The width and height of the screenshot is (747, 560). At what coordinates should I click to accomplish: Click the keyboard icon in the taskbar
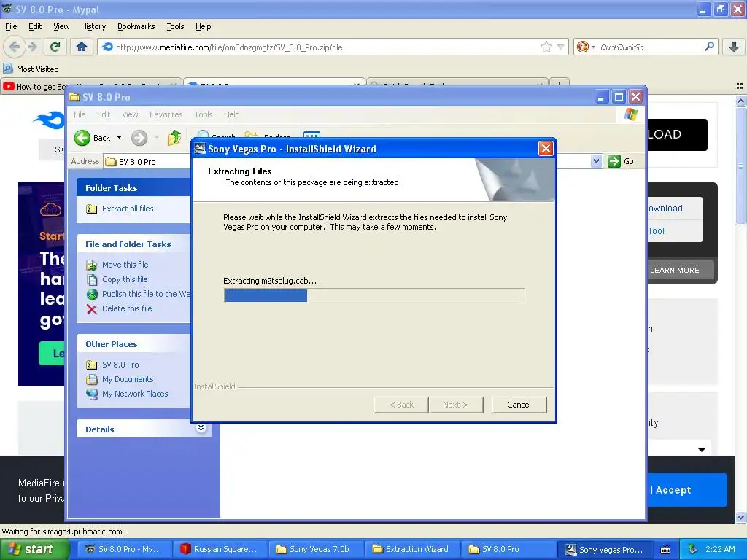click(x=665, y=550)
